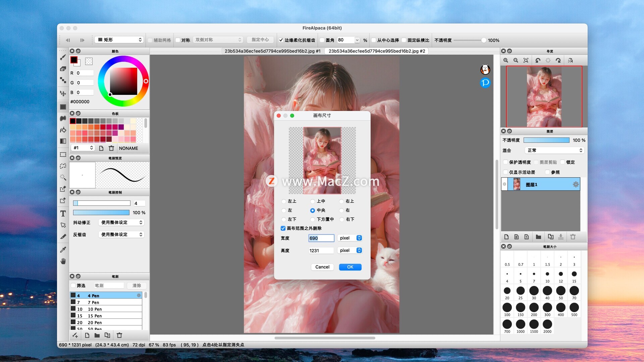Toggle visibility of 图层1 layer
Viewport: 644px width, 362px height.
click(504, 184)
